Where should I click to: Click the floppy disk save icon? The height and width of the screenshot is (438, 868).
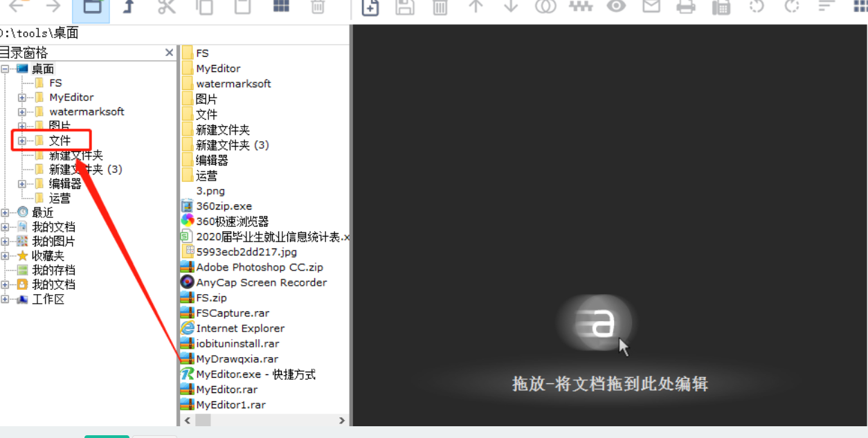coord(405,6)
